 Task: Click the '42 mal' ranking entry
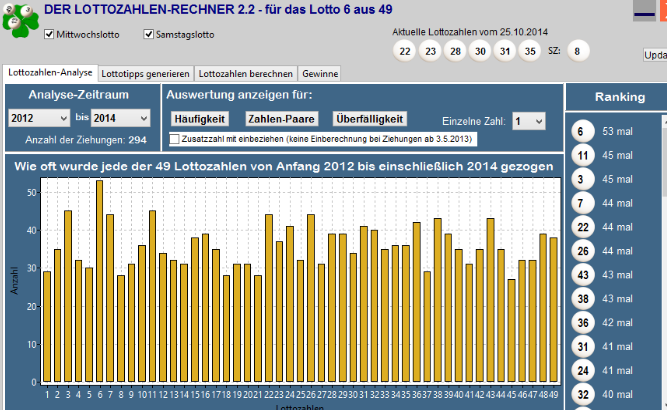click(617, 322)
